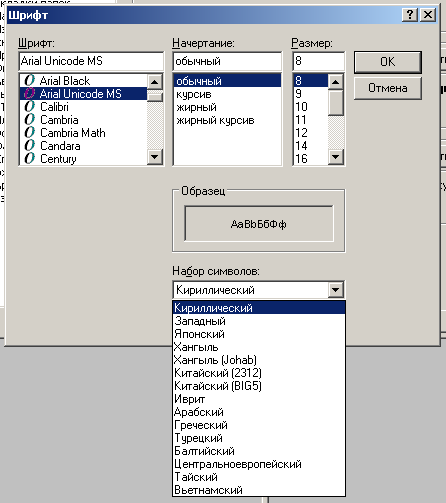
Task: Choose Китайский (2312) character set
Action: point(259,373)
